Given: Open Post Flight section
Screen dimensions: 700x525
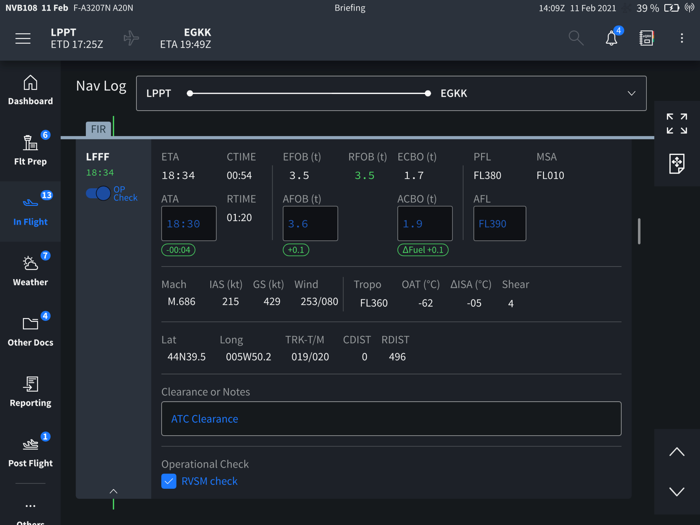Looking at the screenshot, I should (30, 452).
